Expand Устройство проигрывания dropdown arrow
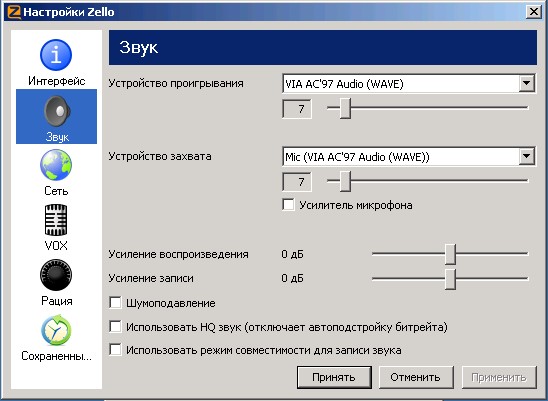This screenshot has width=548, height=401. click(526, 84)
